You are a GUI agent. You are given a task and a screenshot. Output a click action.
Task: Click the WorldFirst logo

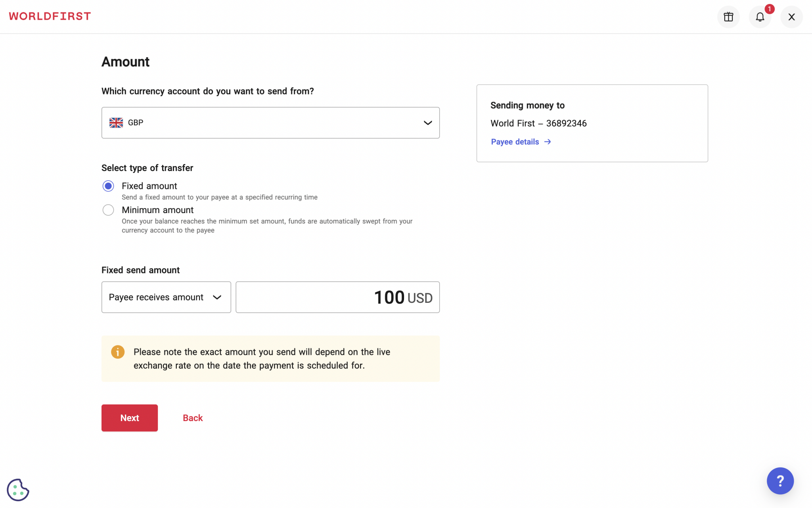click(50, 16)
